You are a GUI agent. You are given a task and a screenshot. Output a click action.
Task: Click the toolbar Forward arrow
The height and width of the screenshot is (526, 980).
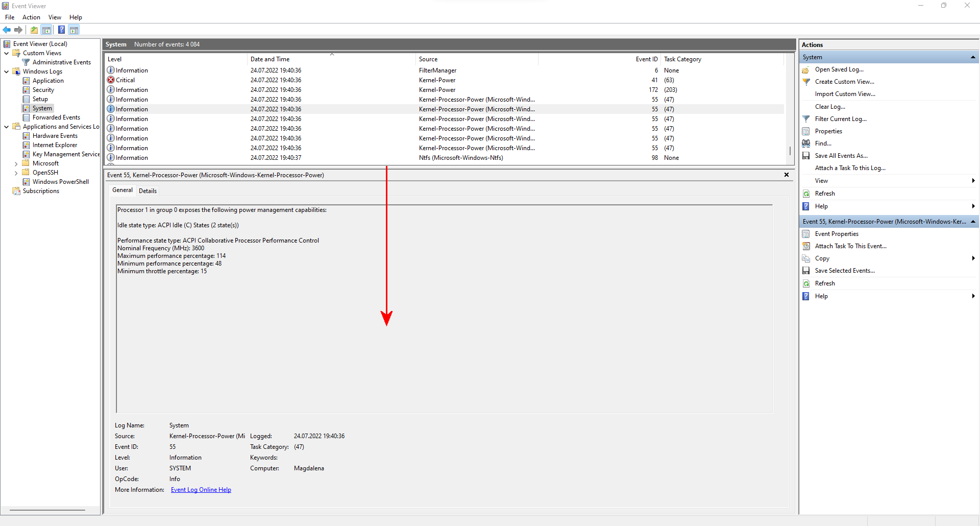point(18,30)
